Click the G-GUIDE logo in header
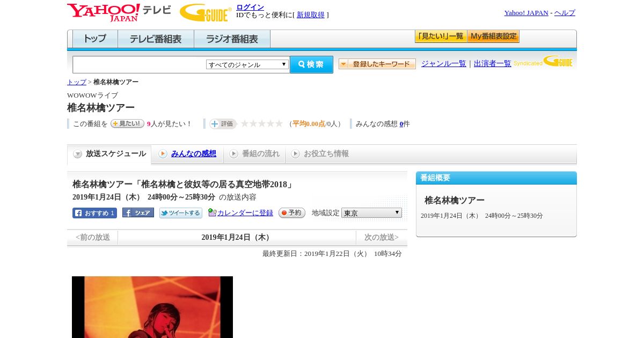Screen dimensions: 644x338 click(206, 12)
